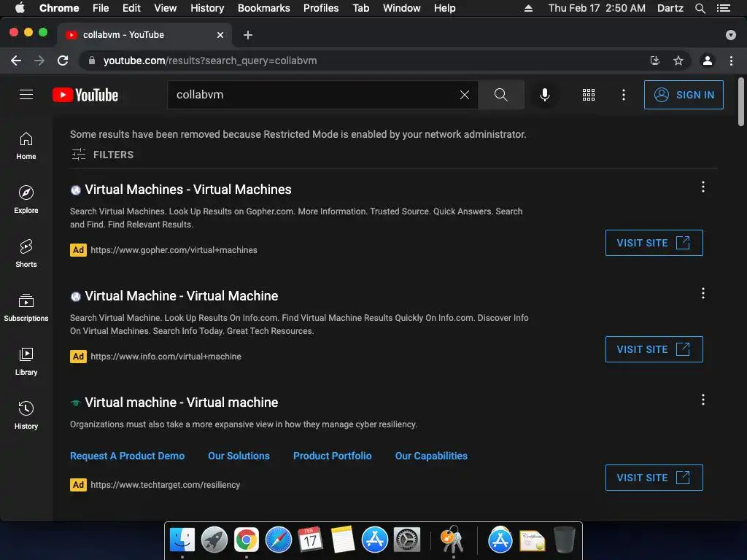Click Visit Site for the Gopher.com ad
The height and width of the screenshot is (560, 747).
click(654, 243)
